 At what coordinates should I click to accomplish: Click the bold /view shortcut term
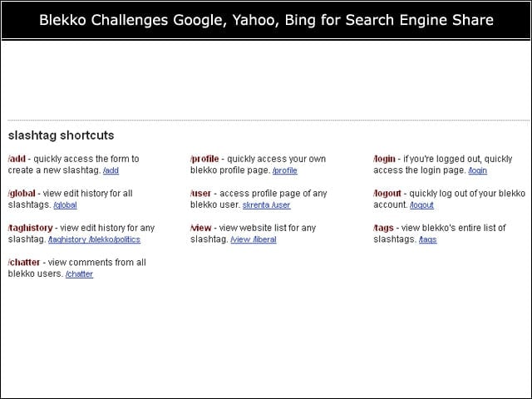(201, 228)
